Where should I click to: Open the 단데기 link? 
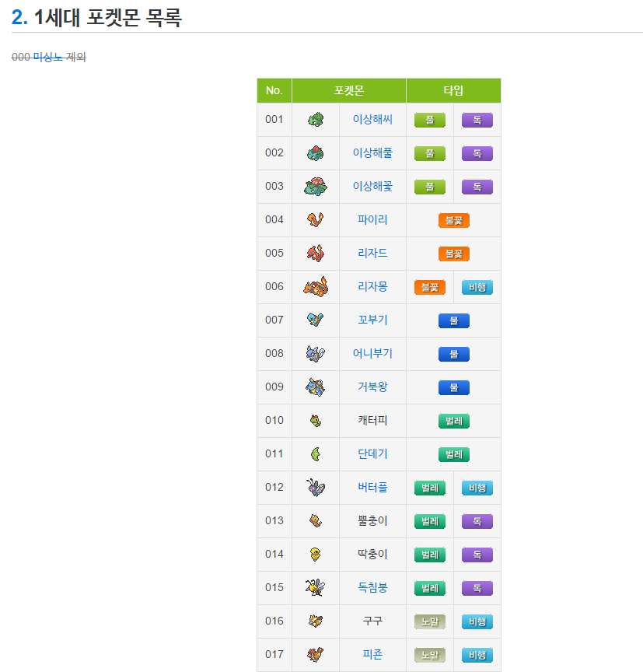[372, 453]
